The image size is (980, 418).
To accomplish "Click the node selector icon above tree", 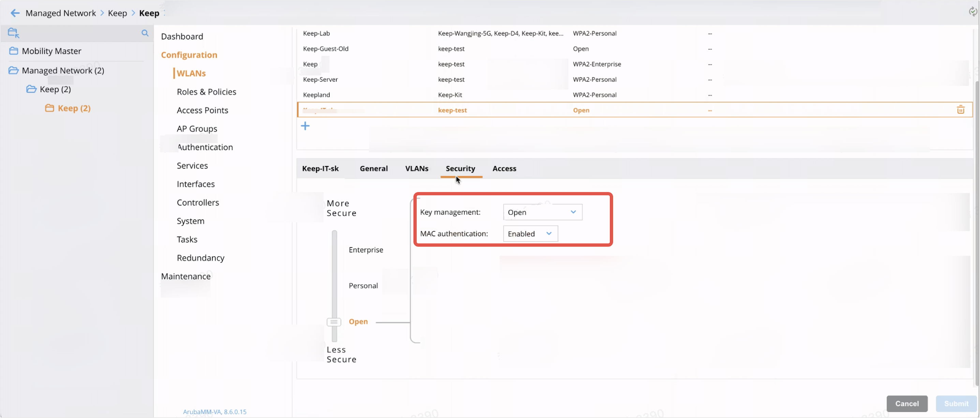I will click(14, 33).
